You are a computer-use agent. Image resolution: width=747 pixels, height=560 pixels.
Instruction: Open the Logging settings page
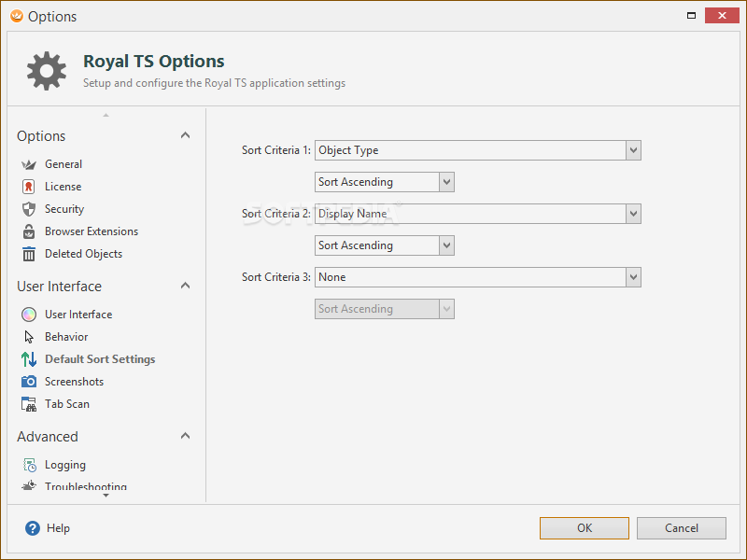point(65,465)
